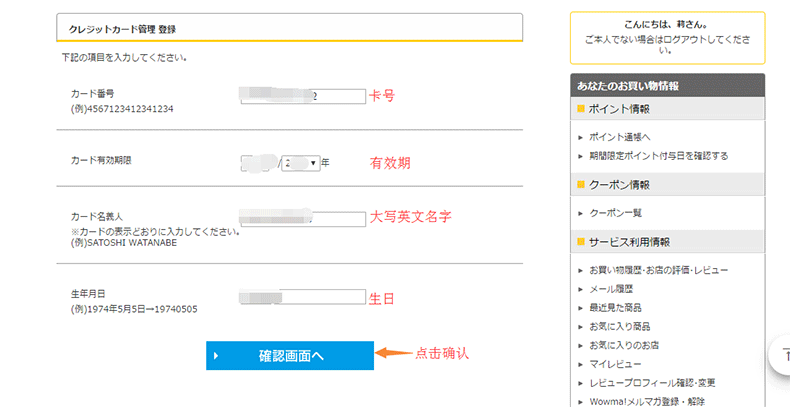The height and width of the screenshot is (407, 790).
Task: Focus the 生年月日 birth date input
Action: [303, 297]
